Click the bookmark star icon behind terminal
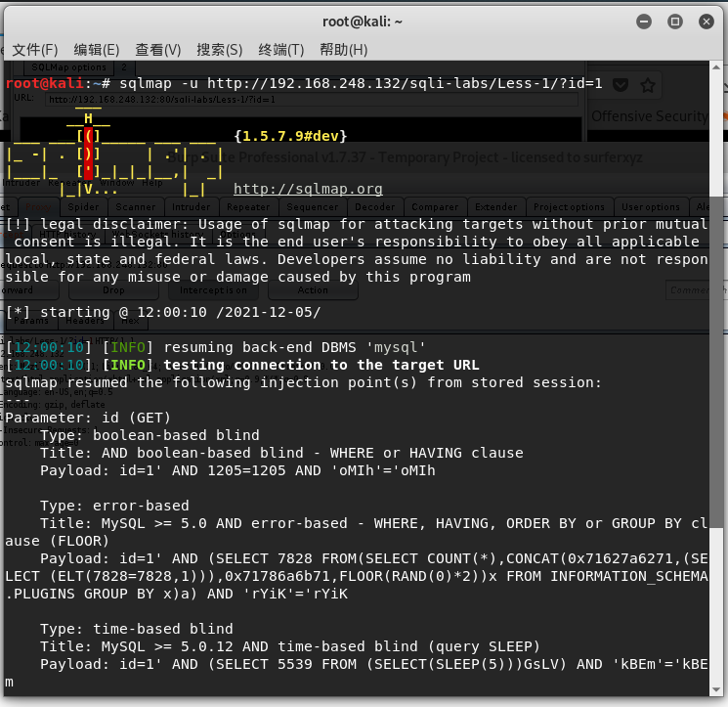This screenshot has width=728, height=707. tap(648, 85)
